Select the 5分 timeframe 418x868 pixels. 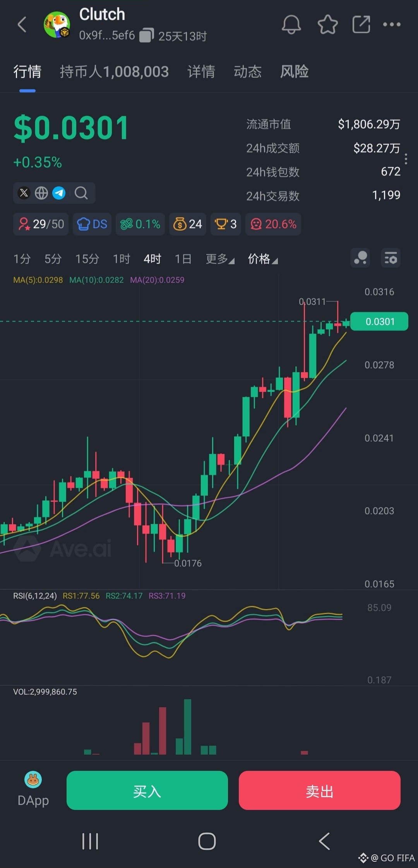click(53, 259)
